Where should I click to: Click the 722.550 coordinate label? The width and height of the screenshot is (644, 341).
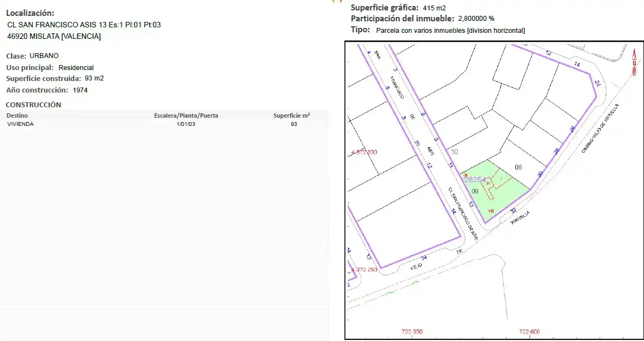pos(412,332)
